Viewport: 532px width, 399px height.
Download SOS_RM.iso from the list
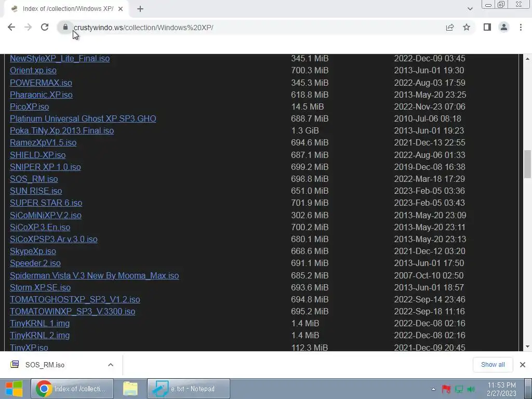click(x=34, y=179)
